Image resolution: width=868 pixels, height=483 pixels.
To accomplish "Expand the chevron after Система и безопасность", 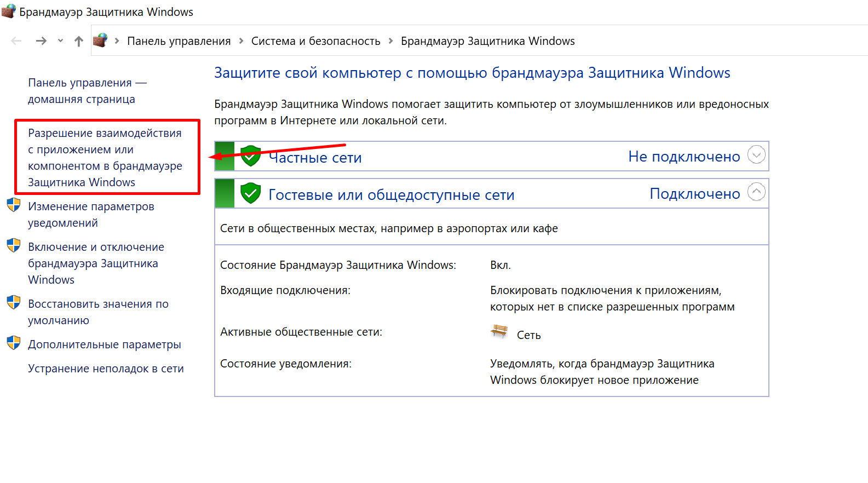I will tap(390, 41).
